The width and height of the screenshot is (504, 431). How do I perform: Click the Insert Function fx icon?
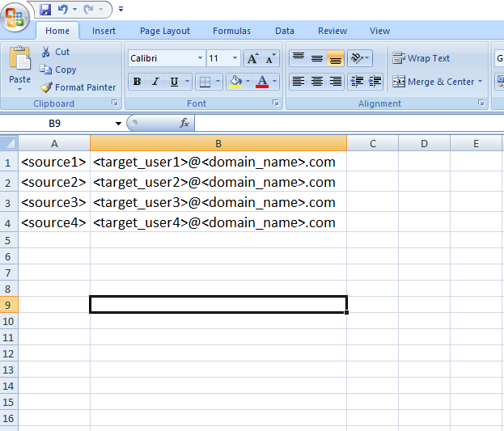click(184, 123)
